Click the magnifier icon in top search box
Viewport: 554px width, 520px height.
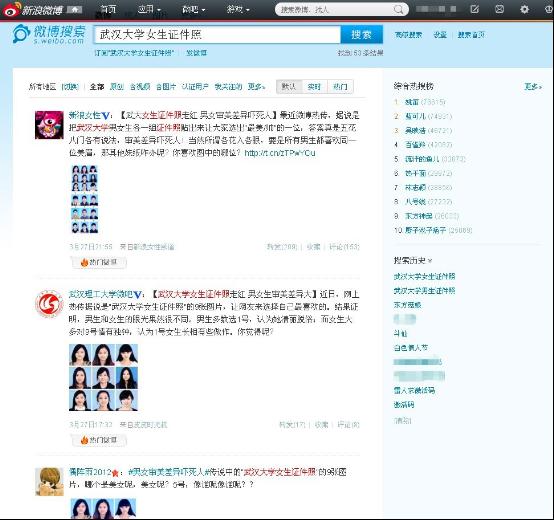pos(398,10)
